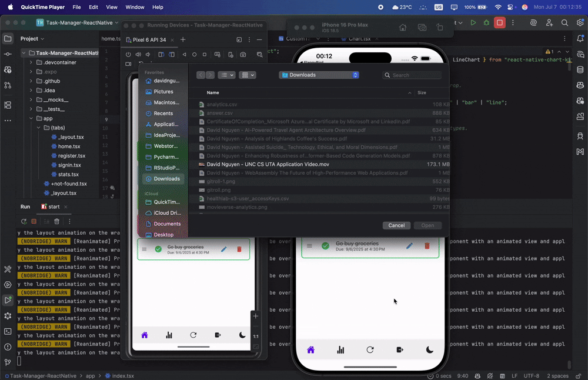Click the emulator Back triangle button

(x=184, y=55)
